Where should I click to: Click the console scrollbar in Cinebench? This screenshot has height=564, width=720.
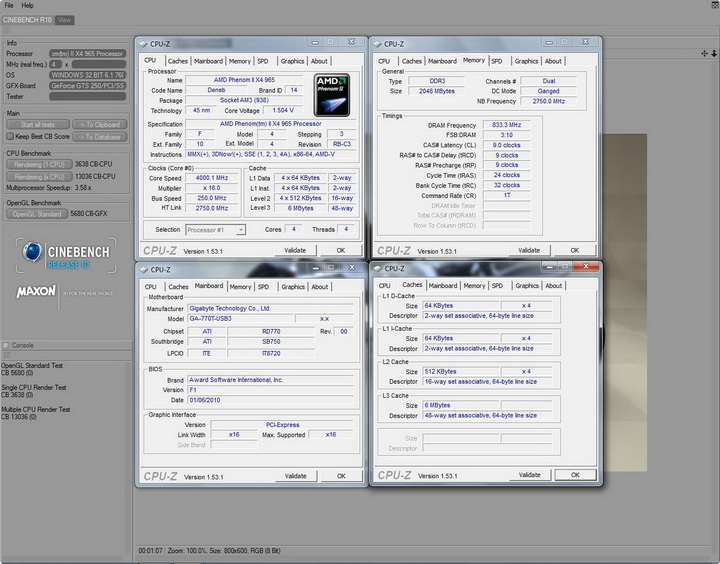point(128,457)
